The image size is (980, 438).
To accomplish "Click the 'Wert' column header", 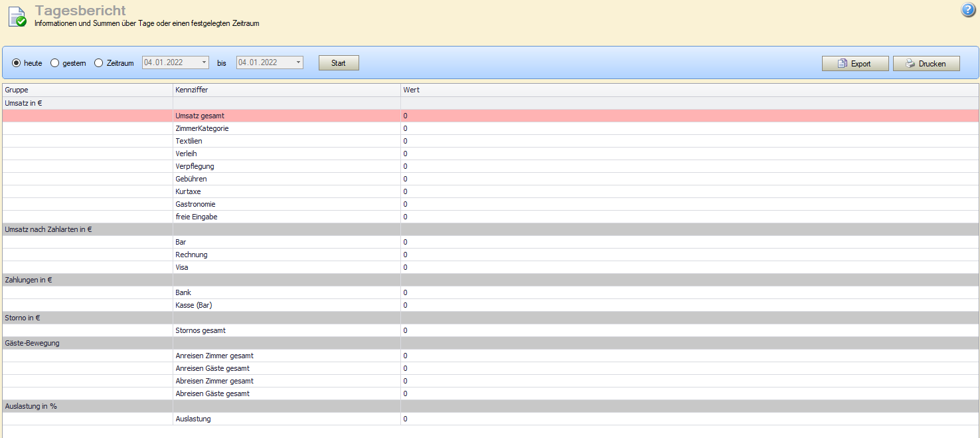I will pos(411,90).
